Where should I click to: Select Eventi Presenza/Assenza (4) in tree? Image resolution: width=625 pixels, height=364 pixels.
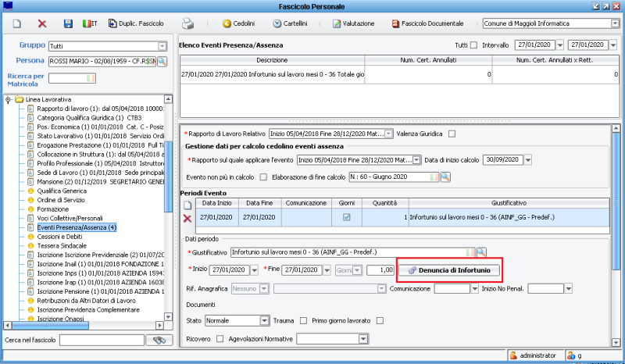(77, 227)
